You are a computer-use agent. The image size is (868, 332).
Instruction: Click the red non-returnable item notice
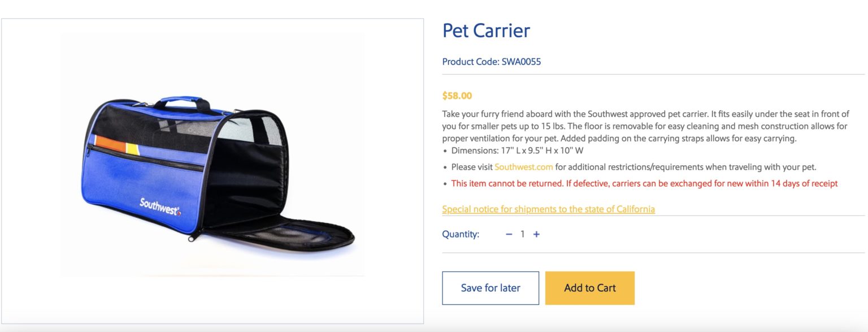tap(644, 183)
